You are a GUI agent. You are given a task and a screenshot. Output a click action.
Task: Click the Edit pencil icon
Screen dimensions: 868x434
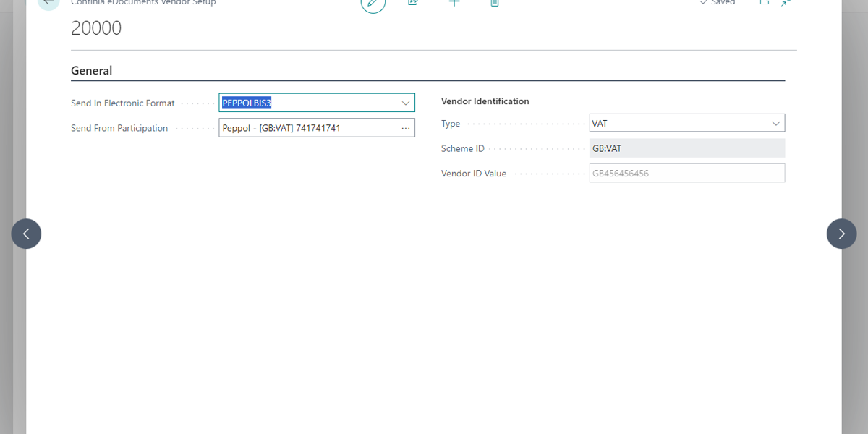(373, 3)
